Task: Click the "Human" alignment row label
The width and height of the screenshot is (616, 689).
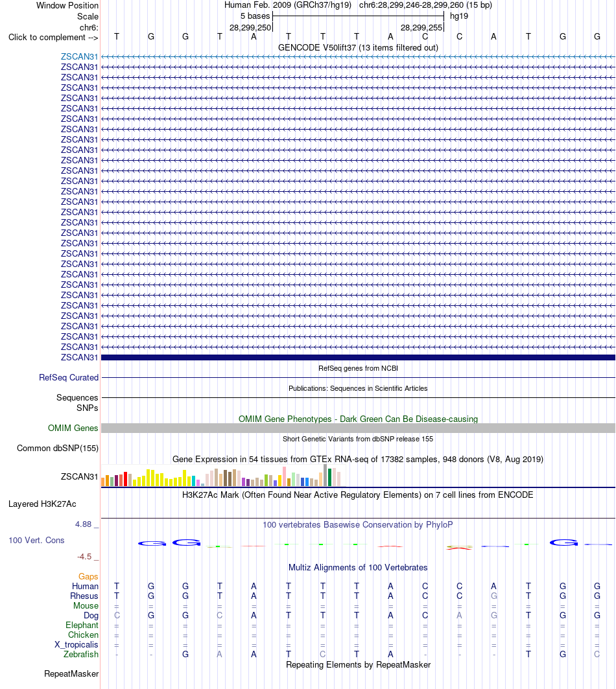Action: point(86,586)
